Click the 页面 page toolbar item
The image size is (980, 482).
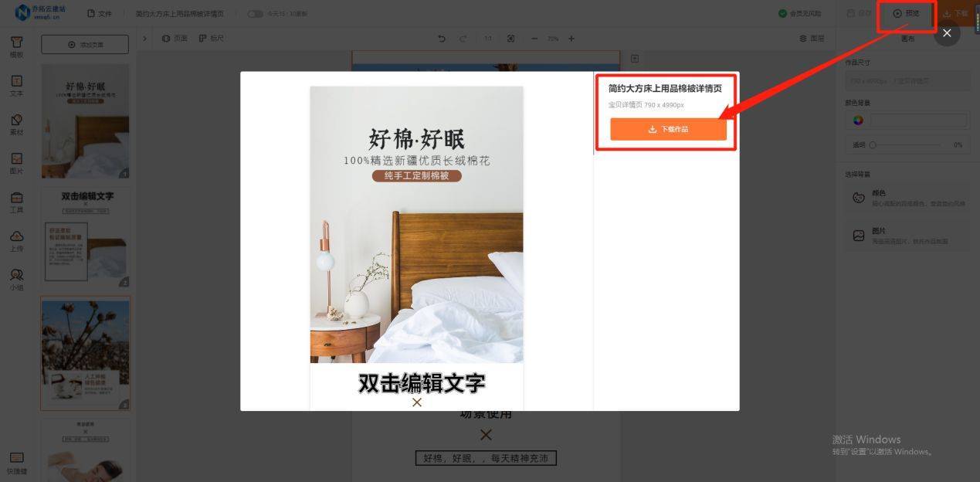[x=175, y=38]
